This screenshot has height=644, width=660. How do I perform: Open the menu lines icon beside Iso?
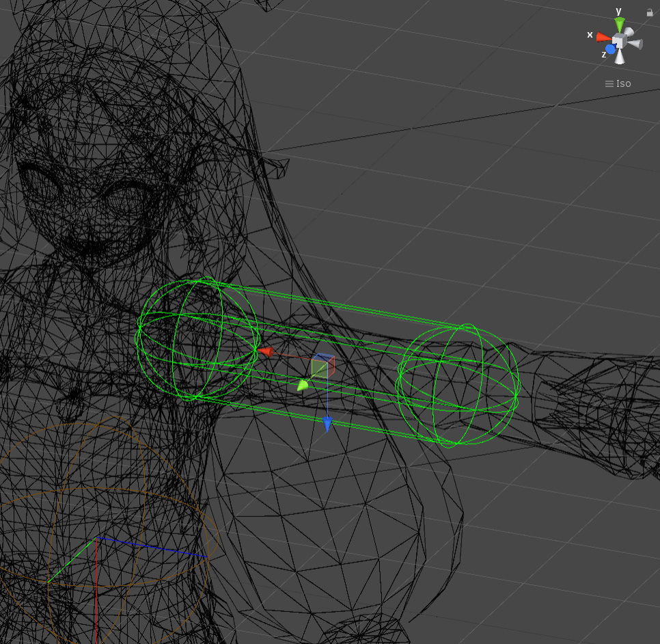(x=609, y=84)
